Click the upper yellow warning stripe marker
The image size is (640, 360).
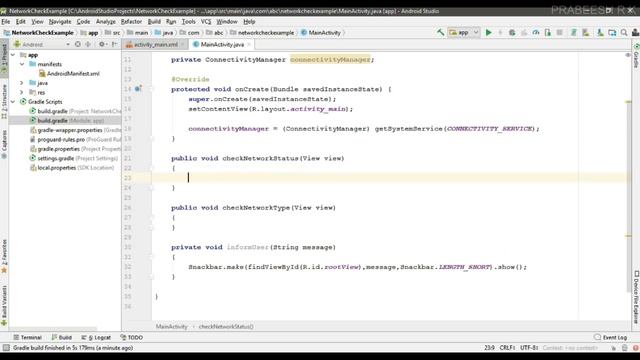click(x=629, y=102)
